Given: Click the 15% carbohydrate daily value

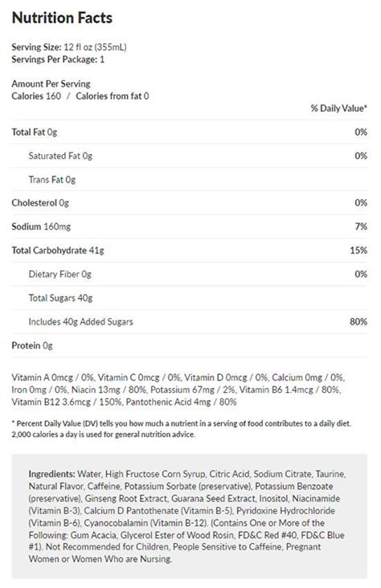Looking at the screenshot, I should point(358,250).
